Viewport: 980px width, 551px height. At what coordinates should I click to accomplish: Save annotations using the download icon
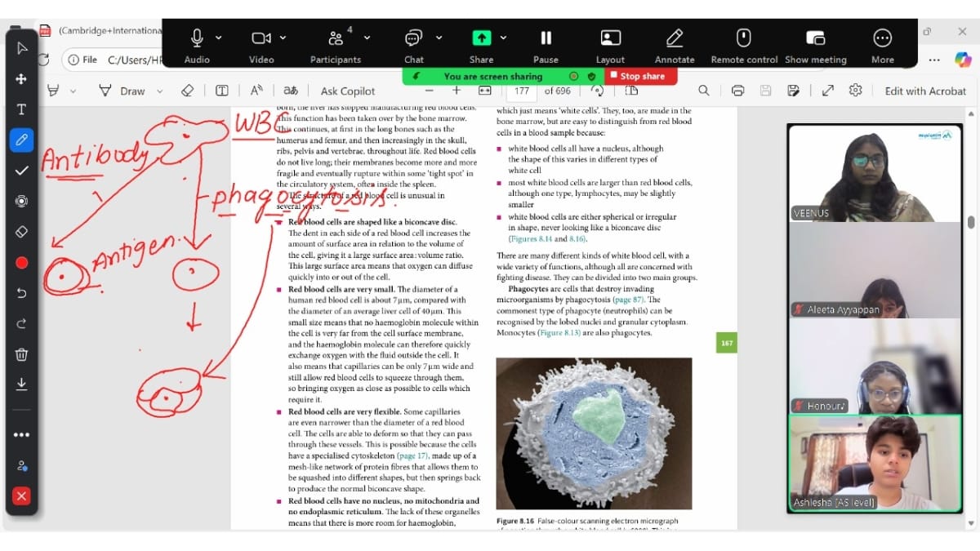(x=21, y=384)
